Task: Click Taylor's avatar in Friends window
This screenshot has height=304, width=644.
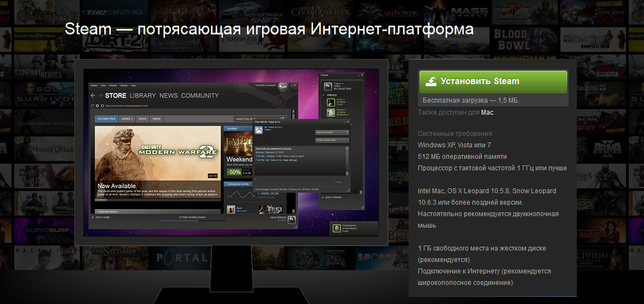Action: point(328,87)
